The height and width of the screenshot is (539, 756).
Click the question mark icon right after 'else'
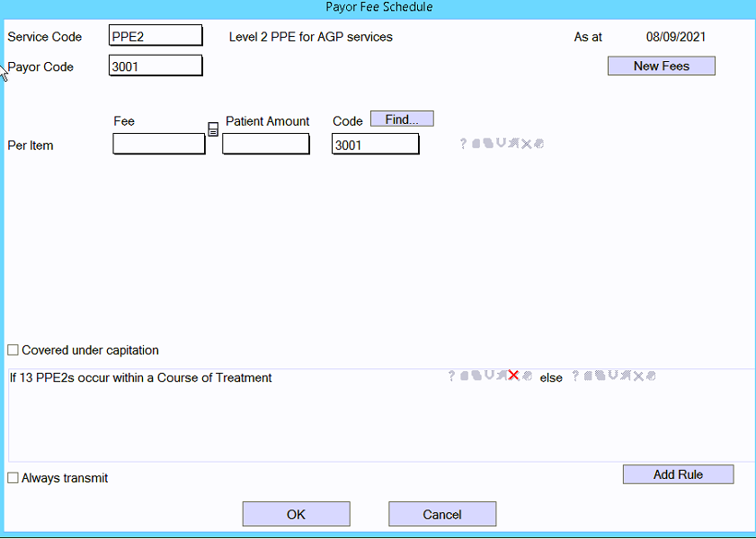pyautogui.click(x=575, y=376)
